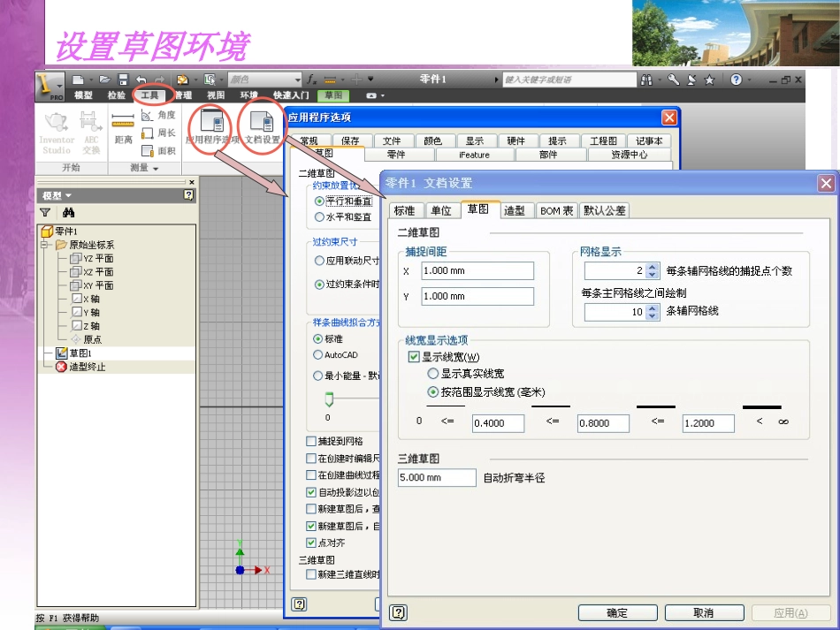Click the help question mark in dialog corner
This screenshot has height=630, width=840.
point(399,612)
